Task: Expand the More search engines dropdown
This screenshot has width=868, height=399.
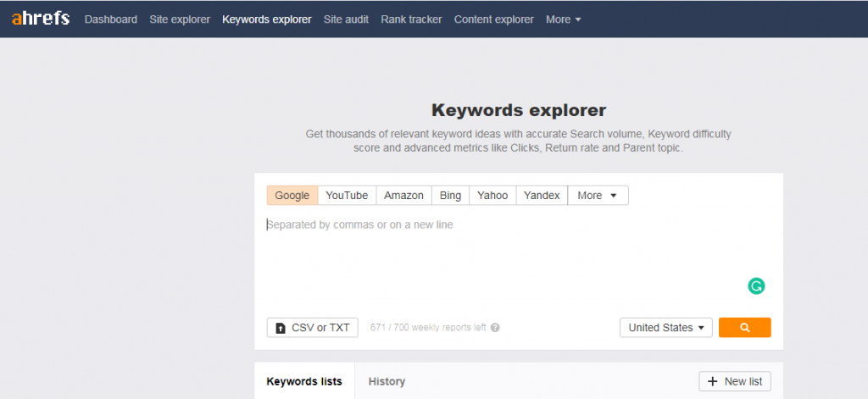Action: tap(598, 196)
